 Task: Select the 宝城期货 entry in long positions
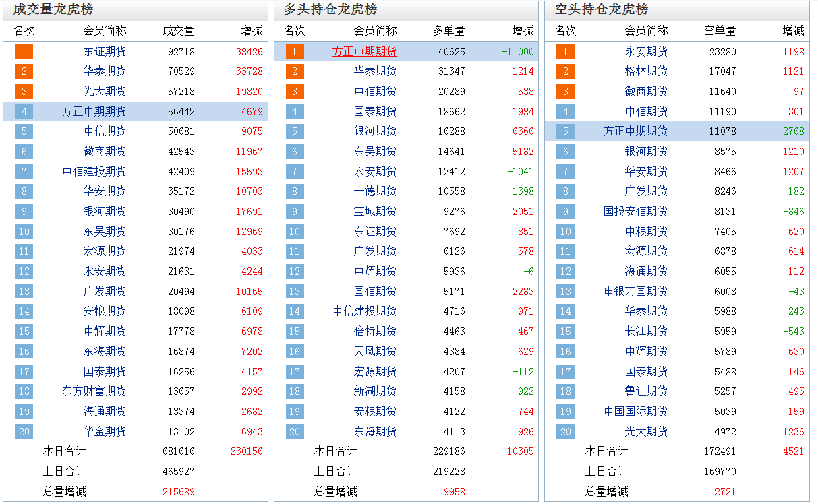pyautogui.click(x=376, y=212)
